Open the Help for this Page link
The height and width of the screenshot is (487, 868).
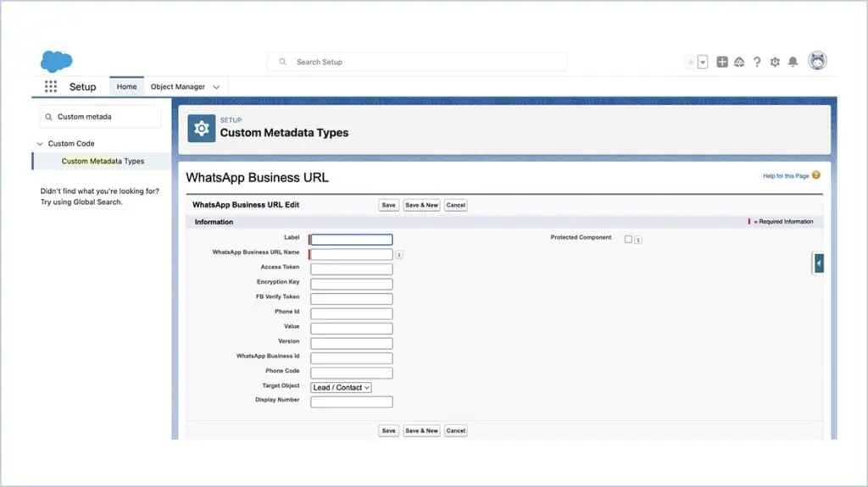point(786,176)
